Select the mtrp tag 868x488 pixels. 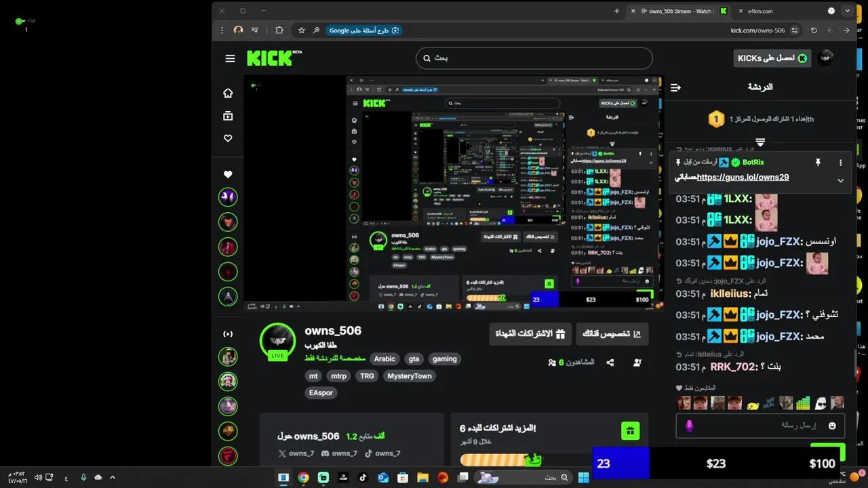(x=338, y=376)
